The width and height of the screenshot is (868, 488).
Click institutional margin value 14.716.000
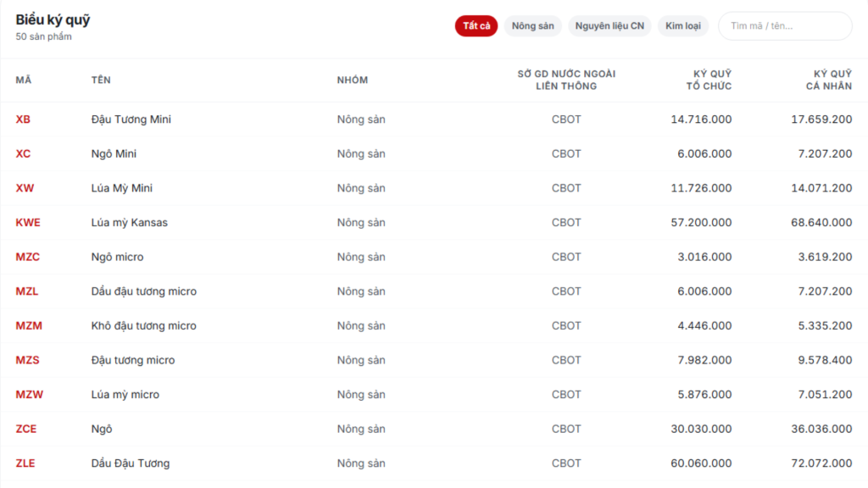(701, 119)
